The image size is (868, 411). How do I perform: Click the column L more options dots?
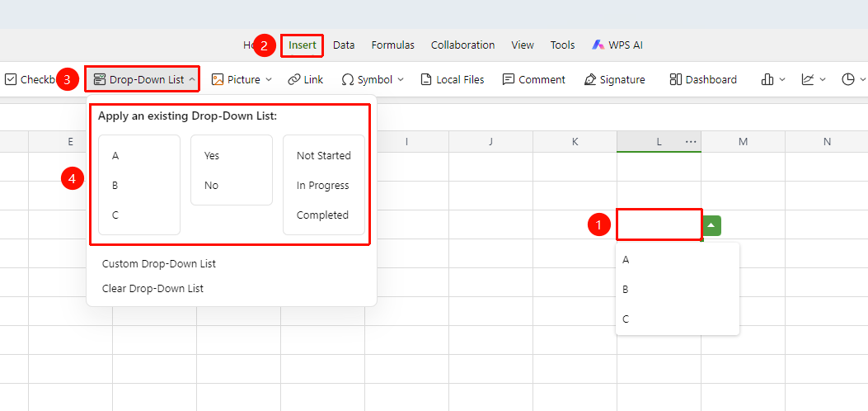(x=690, y=142)
